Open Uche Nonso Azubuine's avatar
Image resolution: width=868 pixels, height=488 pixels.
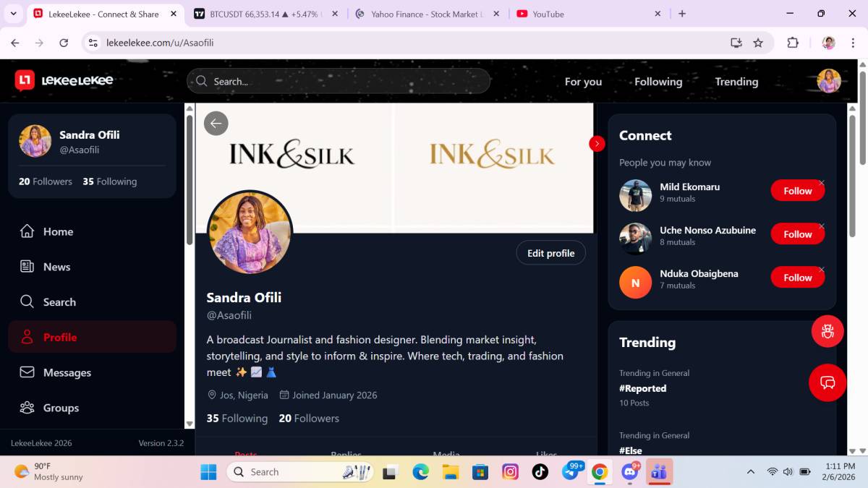[635, 239]
